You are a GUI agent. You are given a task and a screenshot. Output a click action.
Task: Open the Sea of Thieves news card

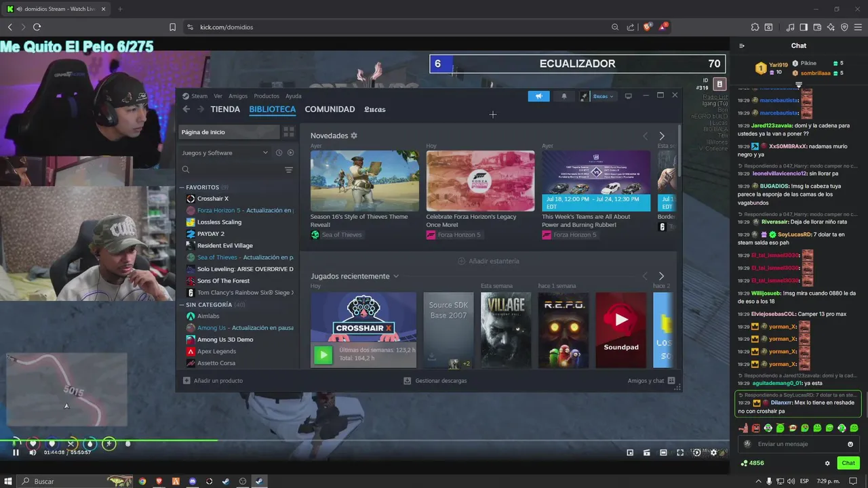(365, 181)
